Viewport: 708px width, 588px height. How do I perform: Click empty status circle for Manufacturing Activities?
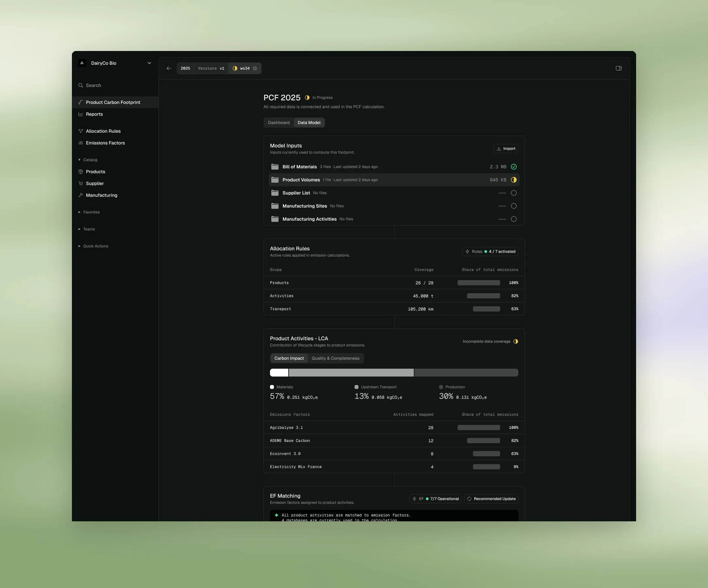point(514,219)
